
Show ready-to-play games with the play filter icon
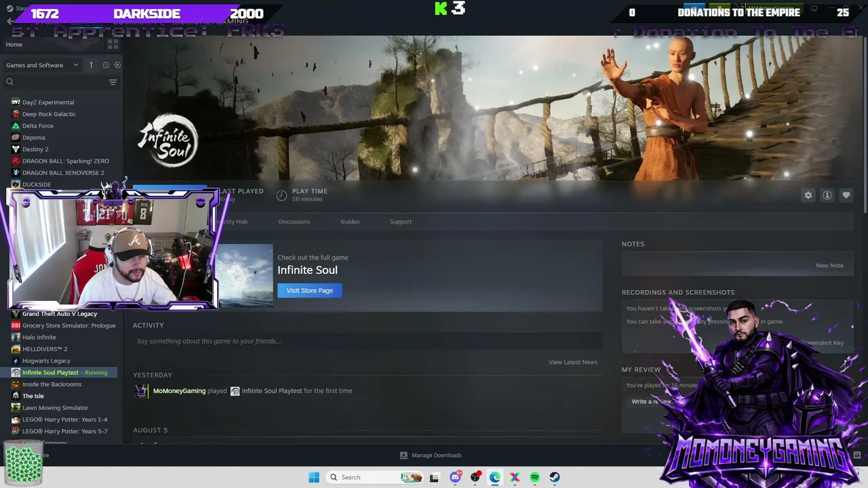117,65
